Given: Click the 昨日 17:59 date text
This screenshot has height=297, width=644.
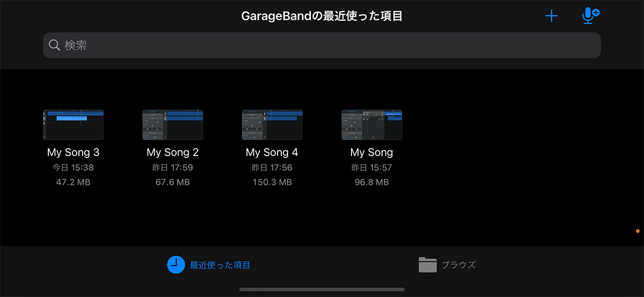Looking at the screenshot, I should pos(173,168).
